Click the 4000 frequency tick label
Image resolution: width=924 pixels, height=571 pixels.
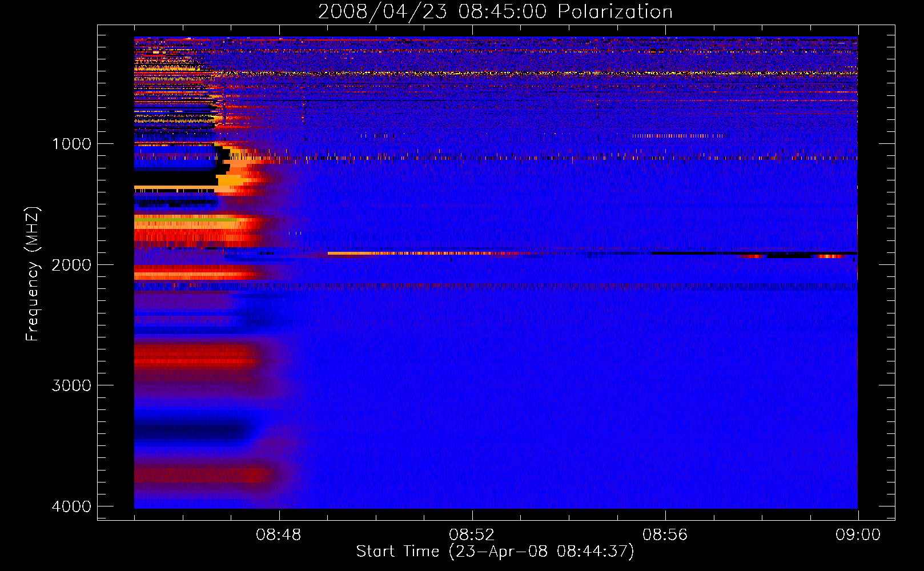point(71,506)
